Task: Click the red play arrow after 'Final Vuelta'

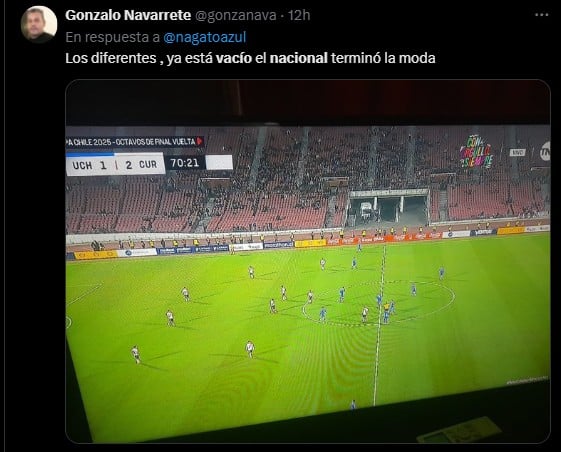Action: click(200, 141)
